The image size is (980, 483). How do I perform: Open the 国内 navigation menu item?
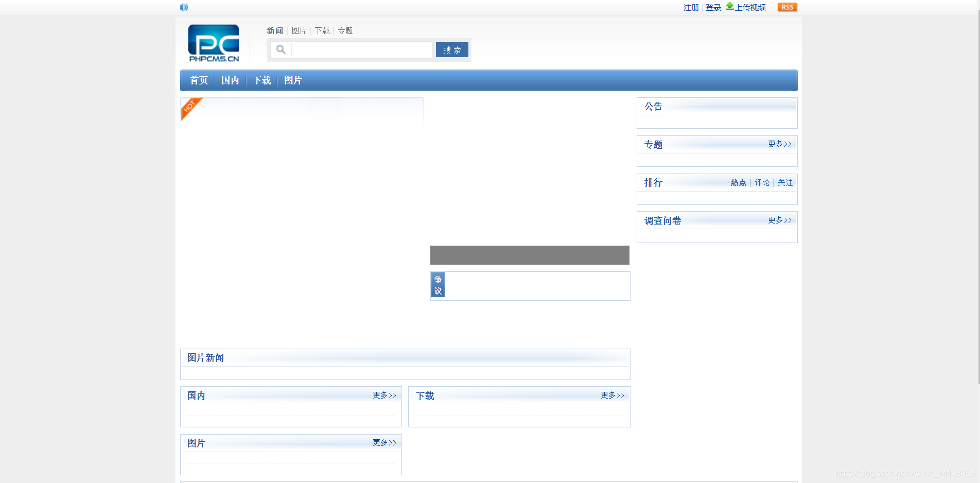point(230,80)
